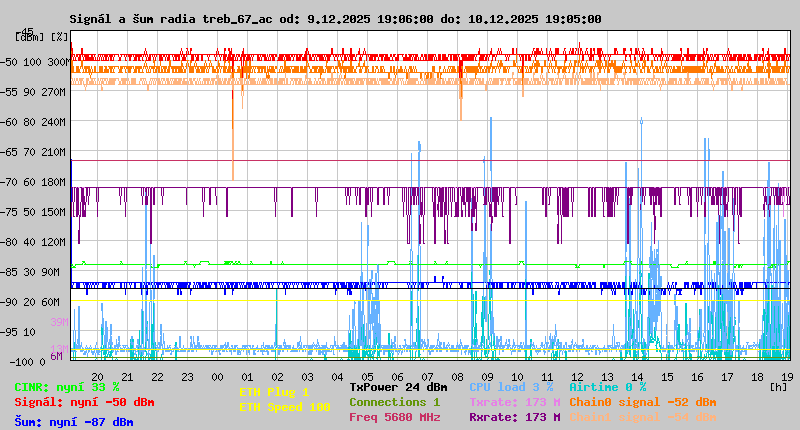Click the CINR legend label in green
This screenshot has width=800, height=430.
click(67, 387)
